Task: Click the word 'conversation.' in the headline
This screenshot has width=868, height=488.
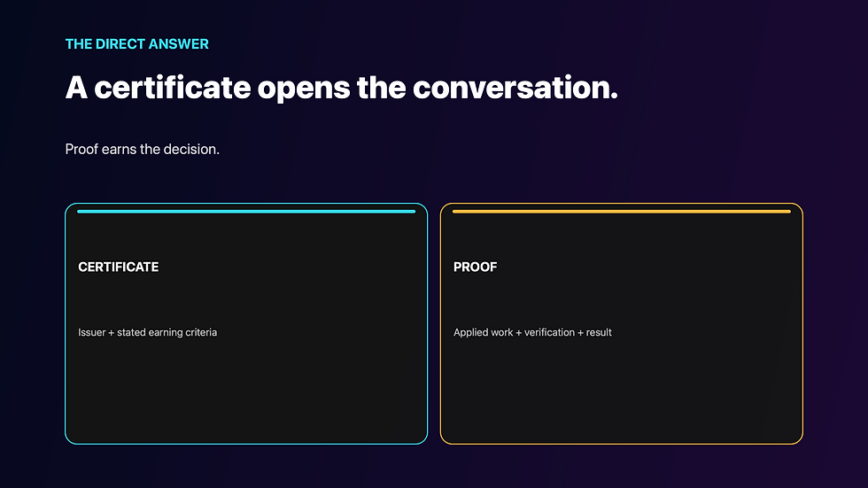Action: coord(515,88)
